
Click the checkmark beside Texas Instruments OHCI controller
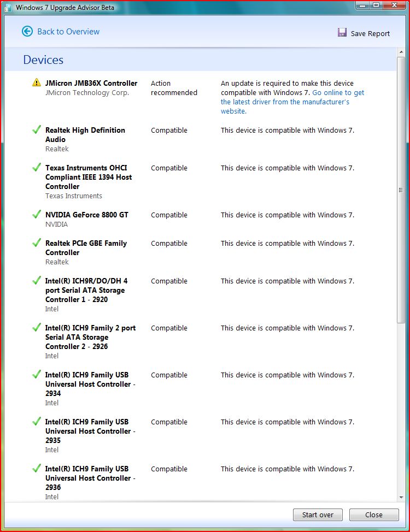[36, 167]
